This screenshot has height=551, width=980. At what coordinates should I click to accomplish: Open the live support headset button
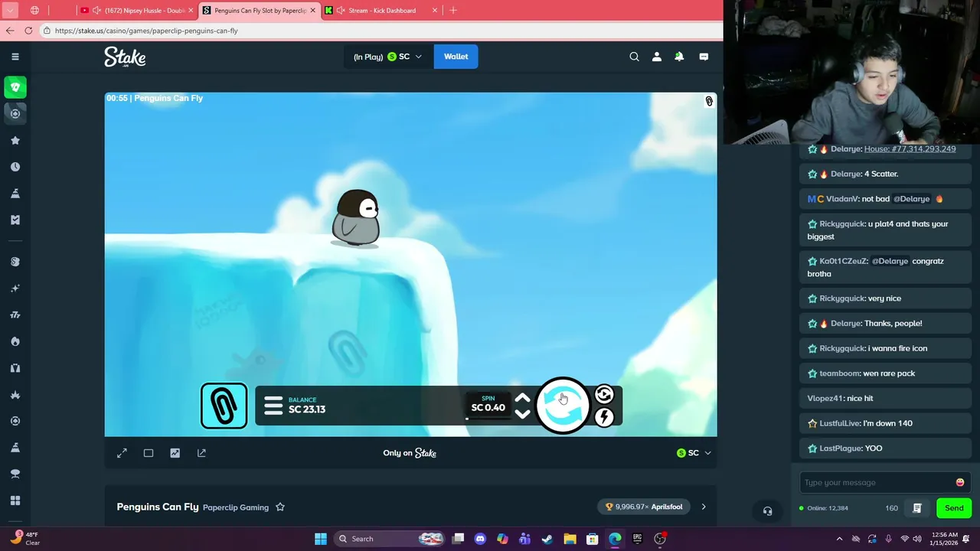(x=767, y=510)
